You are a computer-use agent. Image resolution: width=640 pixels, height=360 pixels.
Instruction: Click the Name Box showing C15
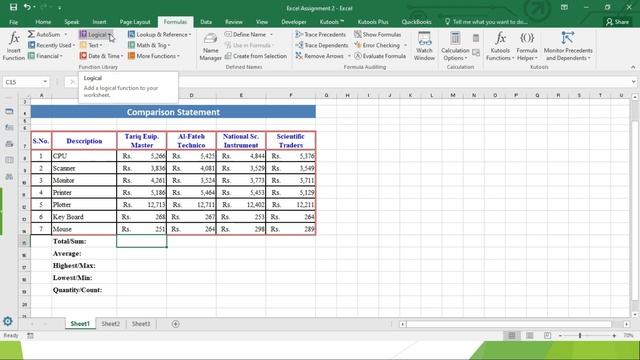pos(25,82)
